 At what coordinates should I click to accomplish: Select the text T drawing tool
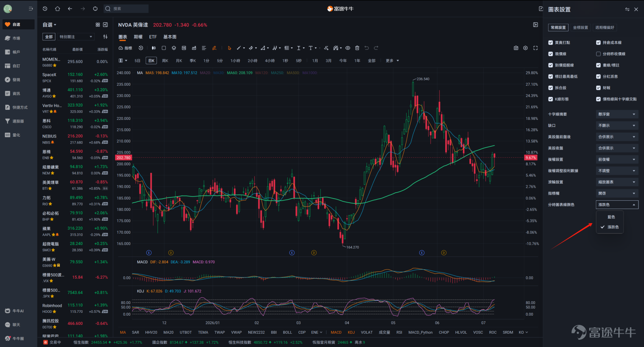[x=311, y=48]
